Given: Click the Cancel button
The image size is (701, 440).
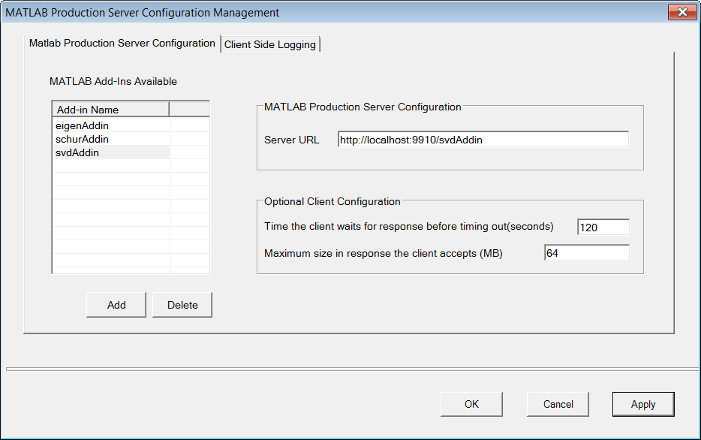Looking at the screenshot, I should [558, 404].
